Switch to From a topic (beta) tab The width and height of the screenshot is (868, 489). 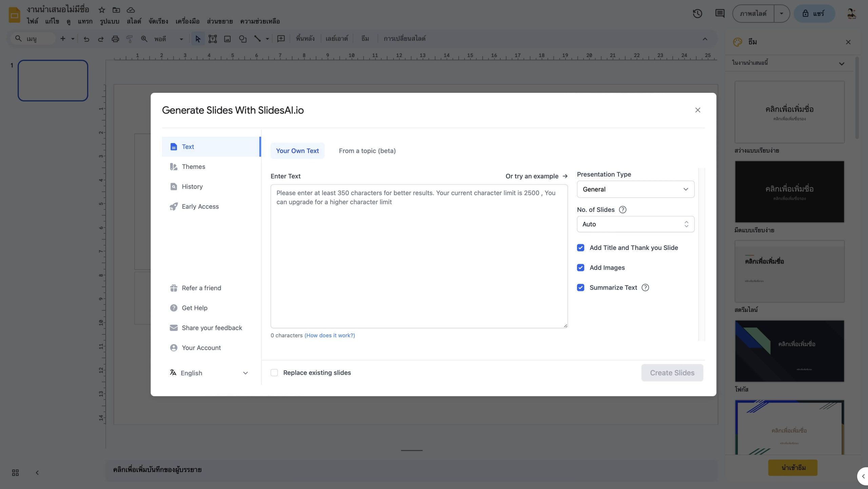367,151
